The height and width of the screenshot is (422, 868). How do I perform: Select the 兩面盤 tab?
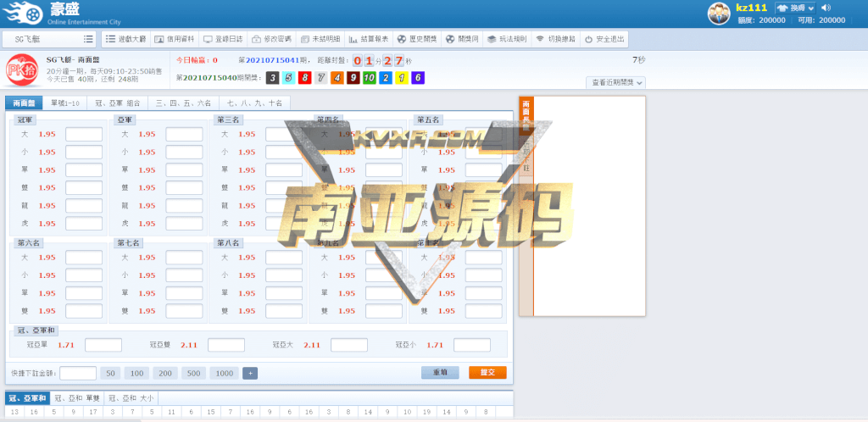pyautogui.click(x=24, y=103)
